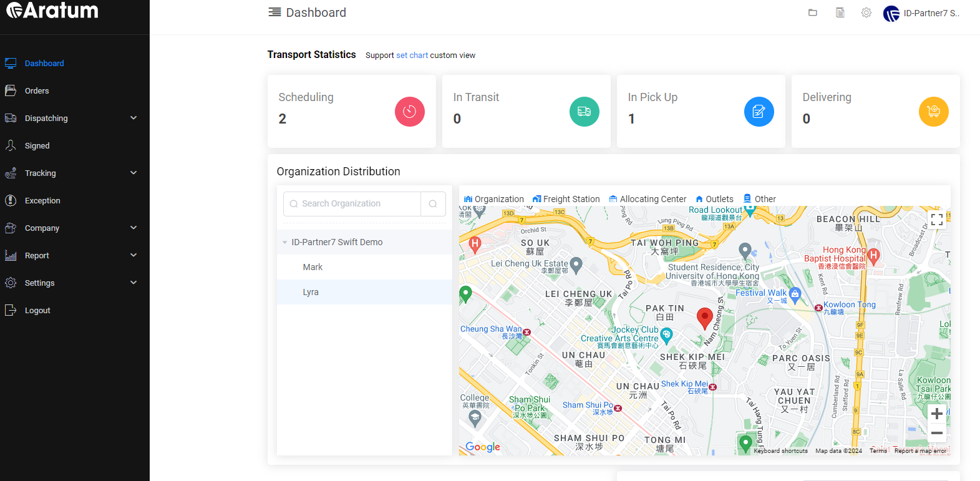Viewport: 980px width, 481px height.
Task: Expand the Report submenu chevron
Action: click(133, 255)
